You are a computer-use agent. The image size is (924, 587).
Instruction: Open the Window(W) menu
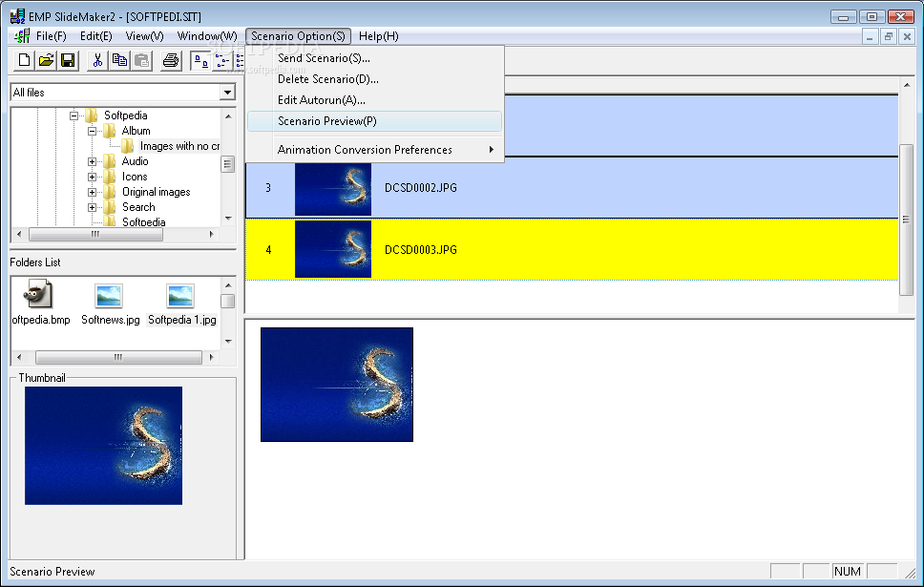pyautogui.click(x=207, y=36)
